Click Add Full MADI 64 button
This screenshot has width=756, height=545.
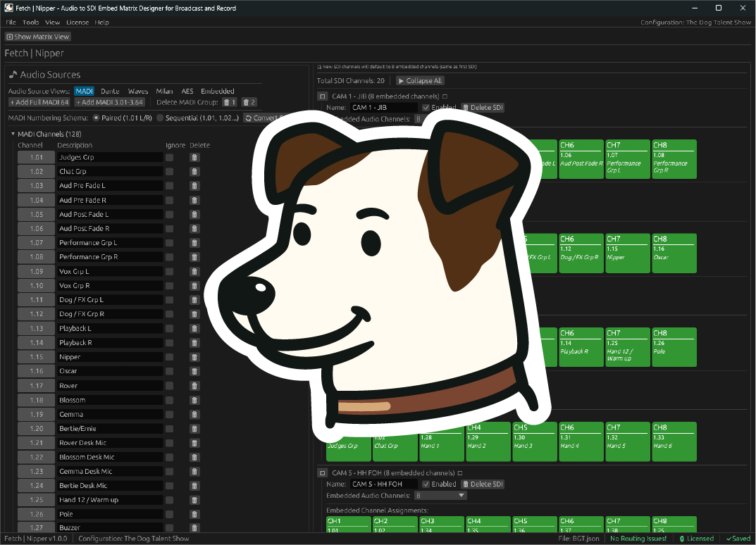point(39,102)
